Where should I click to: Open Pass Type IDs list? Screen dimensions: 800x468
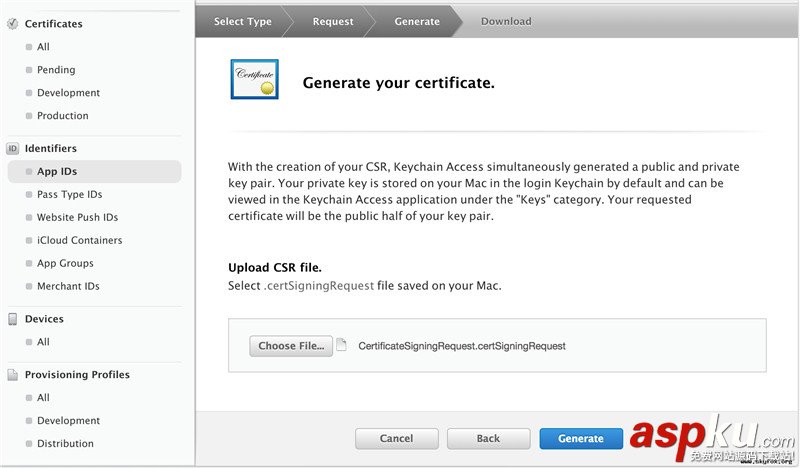click(x=69, y=194)
